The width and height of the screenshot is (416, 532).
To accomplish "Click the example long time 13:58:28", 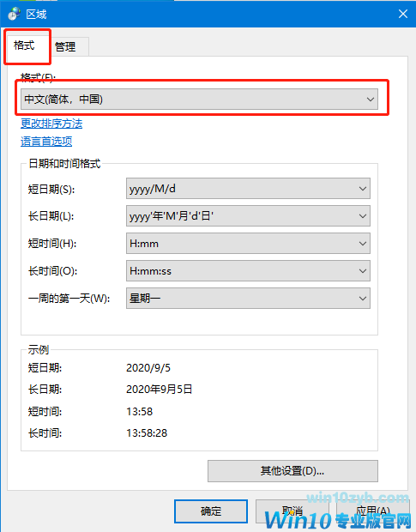I will [x=147, y=433].
